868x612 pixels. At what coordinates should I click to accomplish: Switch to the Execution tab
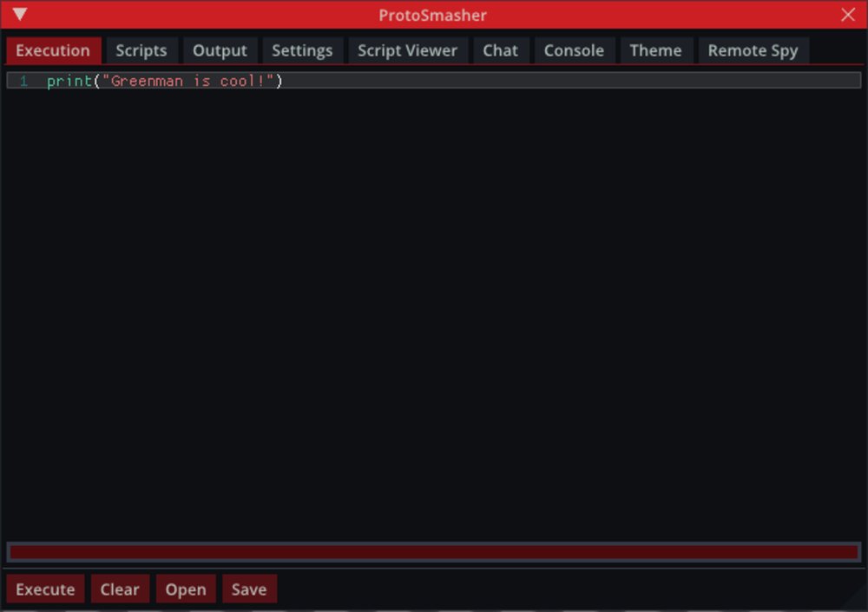pyautogui.click(x=53, y=50)
